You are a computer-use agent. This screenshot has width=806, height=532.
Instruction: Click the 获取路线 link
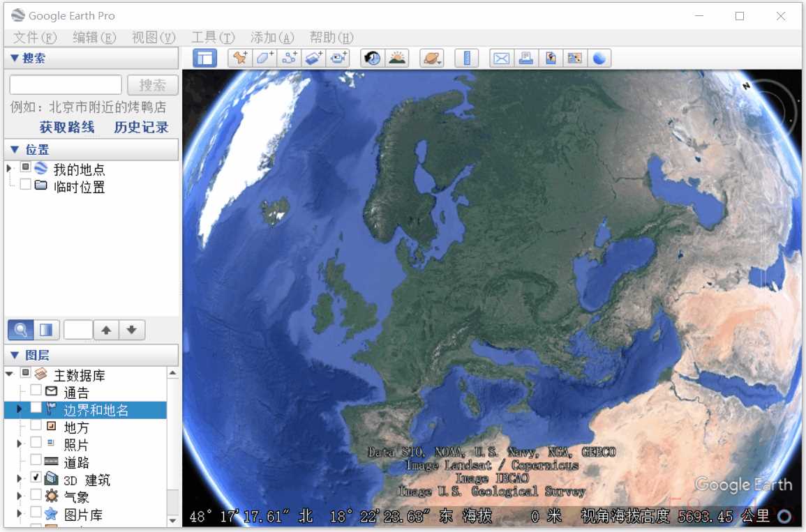[x=67, y=128]
